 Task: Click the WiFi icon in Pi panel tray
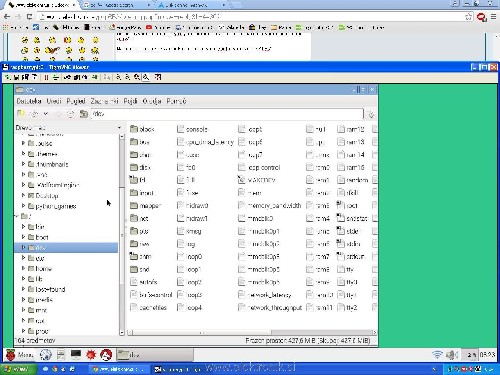point(437,355)
